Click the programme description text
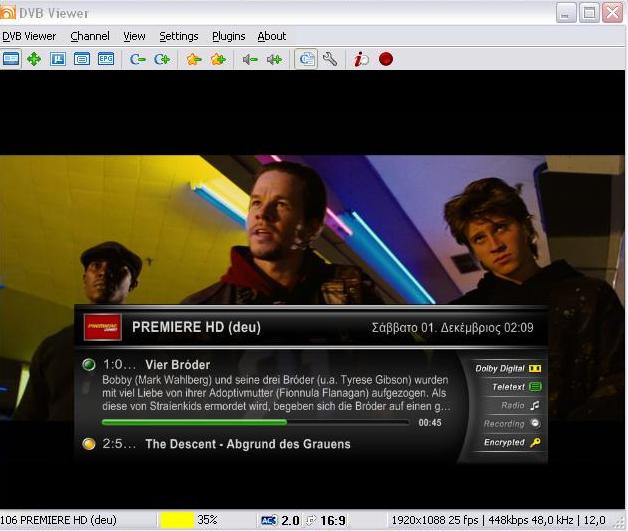 point(276,393)
